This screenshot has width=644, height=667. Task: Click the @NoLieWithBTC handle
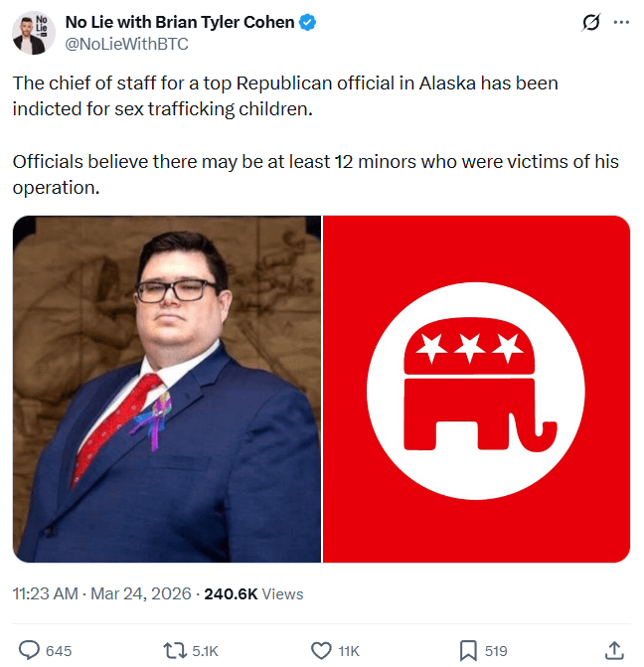coord(126,44)
